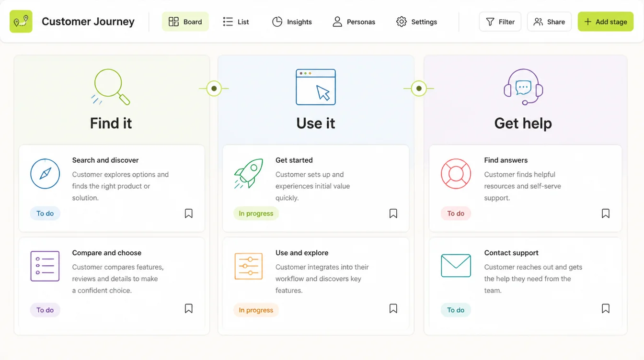Click the sliders icon on Use and explore

(249, 266)
